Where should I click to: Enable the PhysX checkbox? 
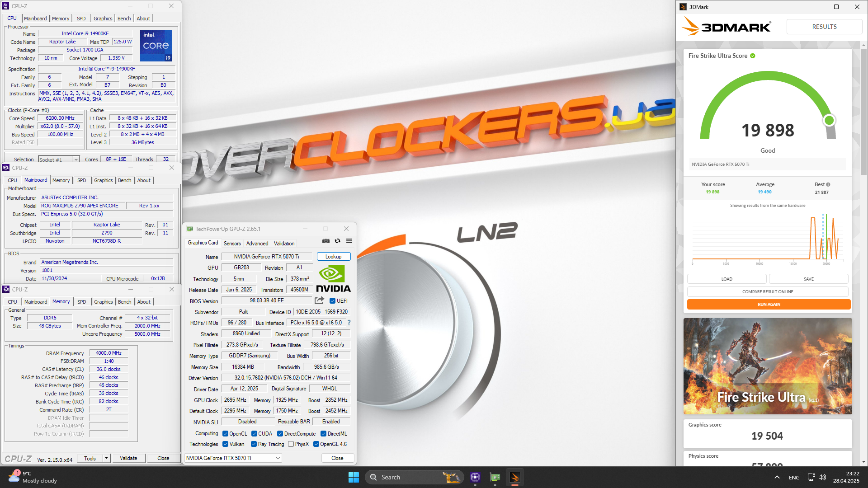click(x=291, y=444)
